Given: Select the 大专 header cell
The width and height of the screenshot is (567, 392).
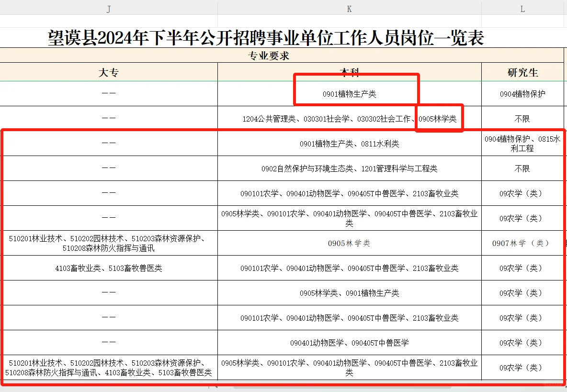Looking at the screenshot, I should [109, 72].
